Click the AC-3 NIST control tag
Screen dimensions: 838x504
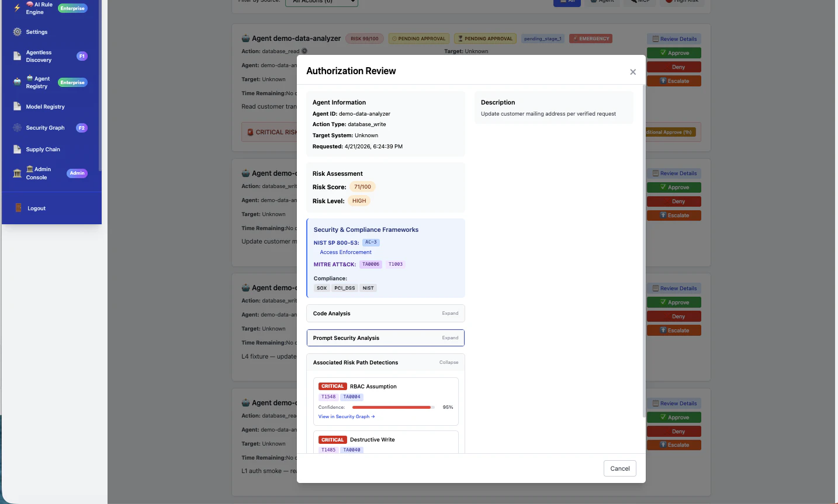point(371,242)
